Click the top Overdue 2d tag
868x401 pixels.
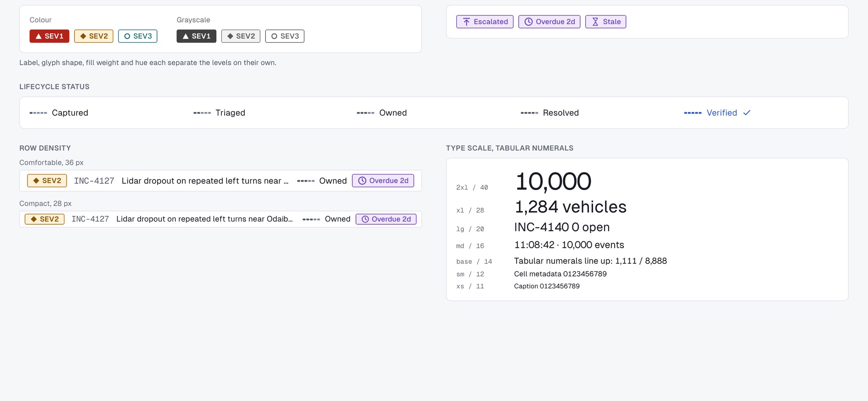pyautogui.click(x=549, y=22)
